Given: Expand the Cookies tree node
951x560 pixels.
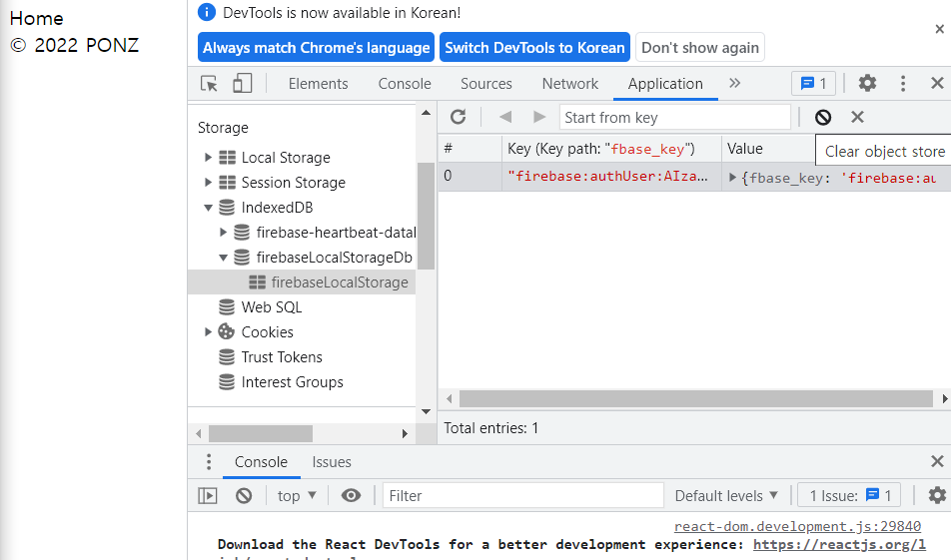Looking at the screenshot, I should click(x=208, y=332).
